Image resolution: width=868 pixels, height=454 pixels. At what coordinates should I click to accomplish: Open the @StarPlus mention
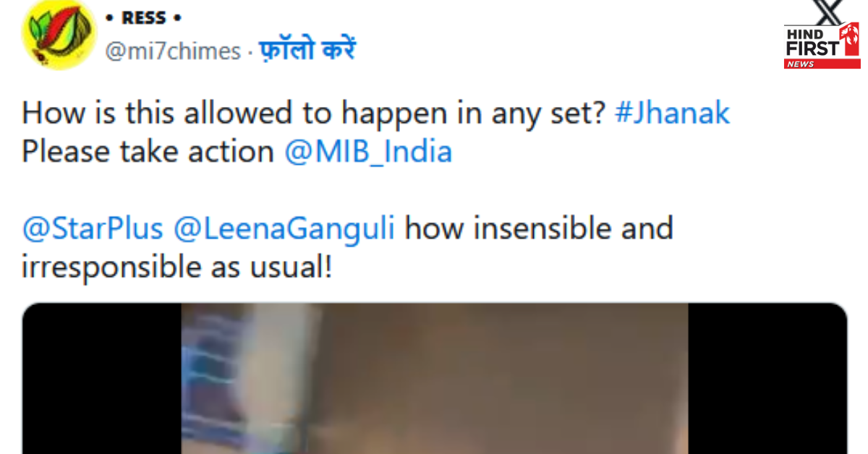click(x=93, y=228)
